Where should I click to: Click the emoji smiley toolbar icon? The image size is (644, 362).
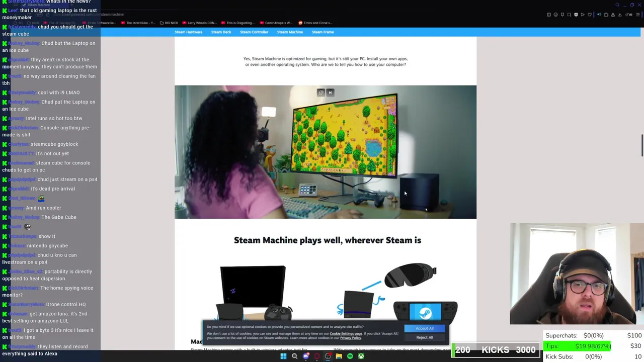[555, 15]
